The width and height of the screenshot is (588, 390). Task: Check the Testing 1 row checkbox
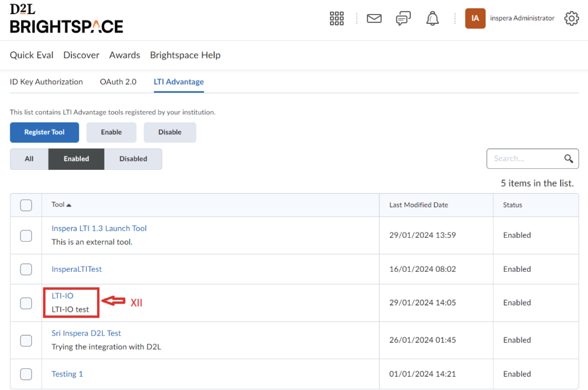tap(26, 374)
